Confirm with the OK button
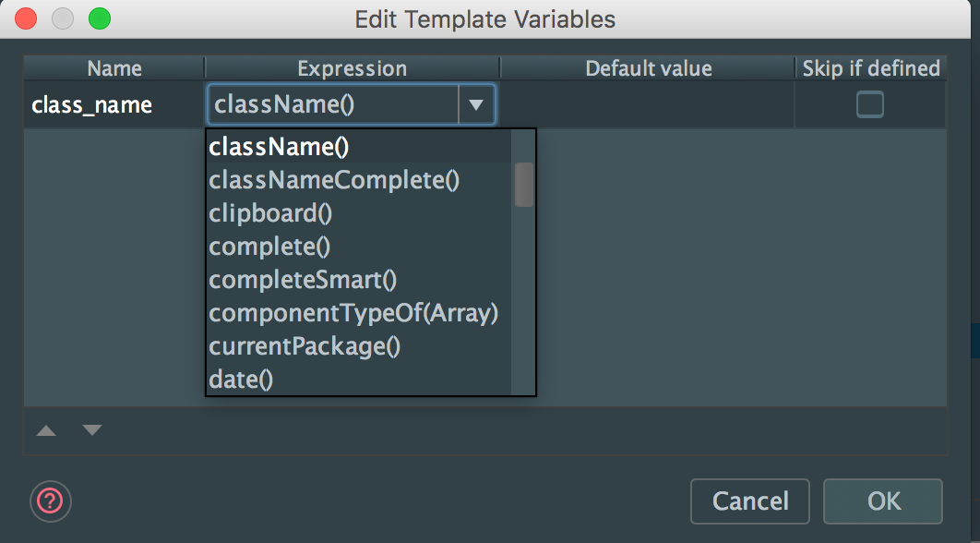The image size is (980, 543). coord(882,501)
